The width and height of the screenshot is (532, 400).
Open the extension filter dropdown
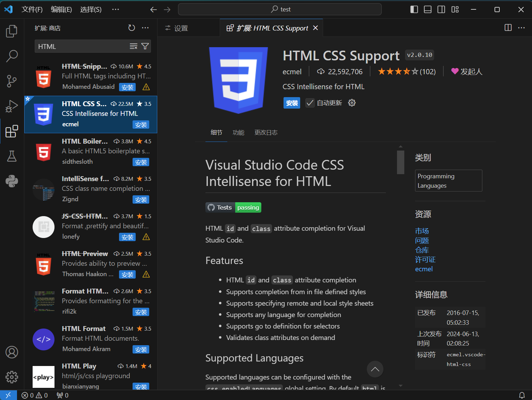(x=145, y=46)
